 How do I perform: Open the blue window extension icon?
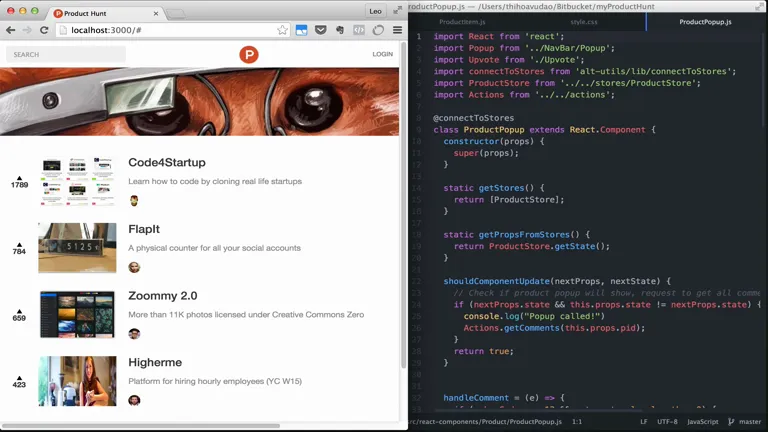tap(301, 30)
